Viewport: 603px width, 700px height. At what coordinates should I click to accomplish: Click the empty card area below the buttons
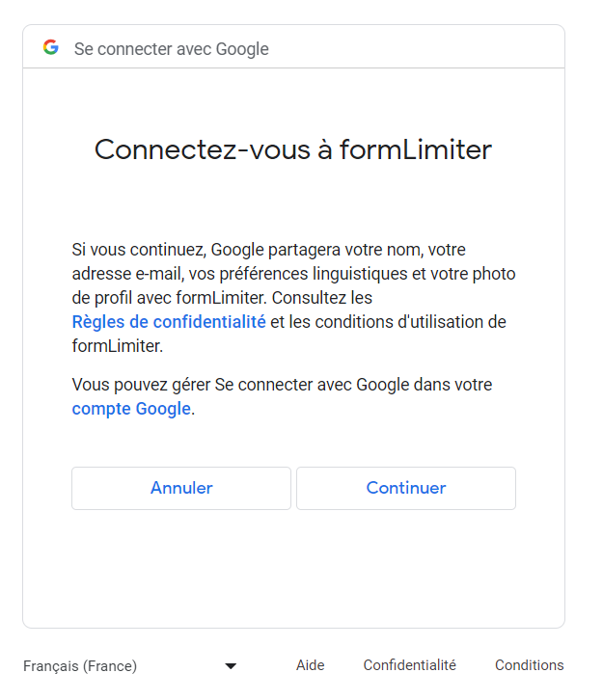coord(293,569)
